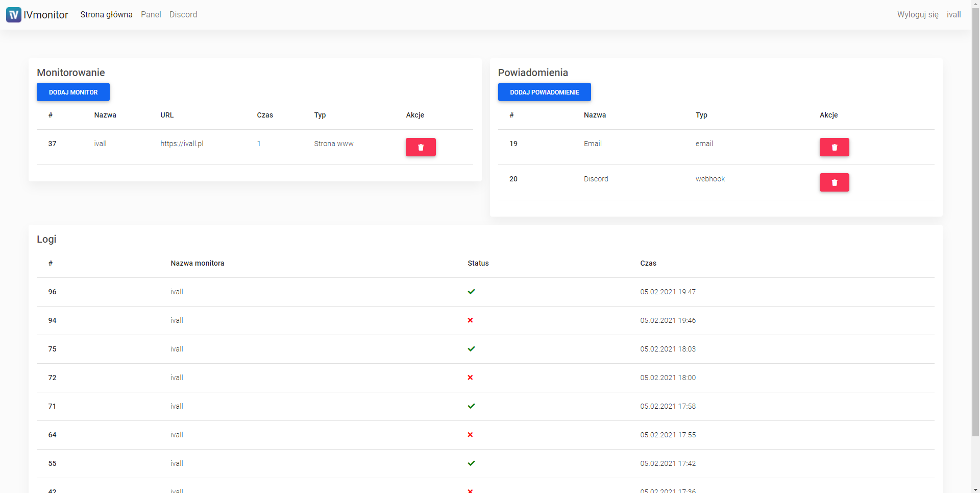The width and height of the screenshot is (980, 493).
Task: Click red X status of log 64
Action: (x=470, y=435)
